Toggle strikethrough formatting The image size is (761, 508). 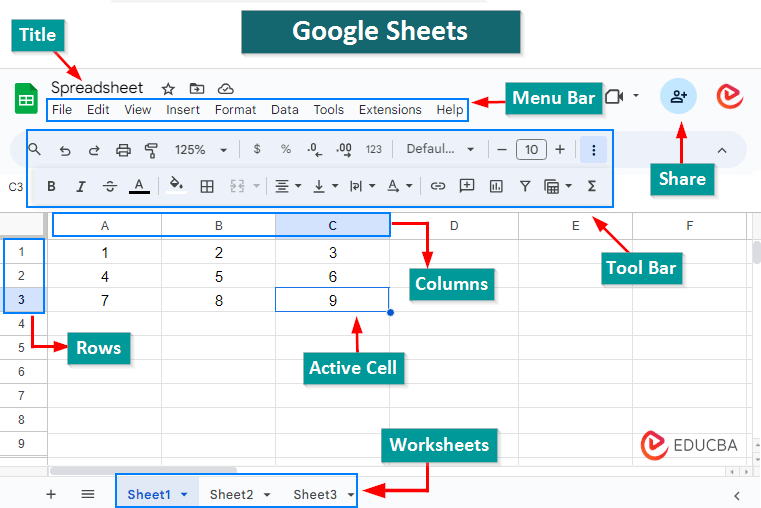coord(110,186)
